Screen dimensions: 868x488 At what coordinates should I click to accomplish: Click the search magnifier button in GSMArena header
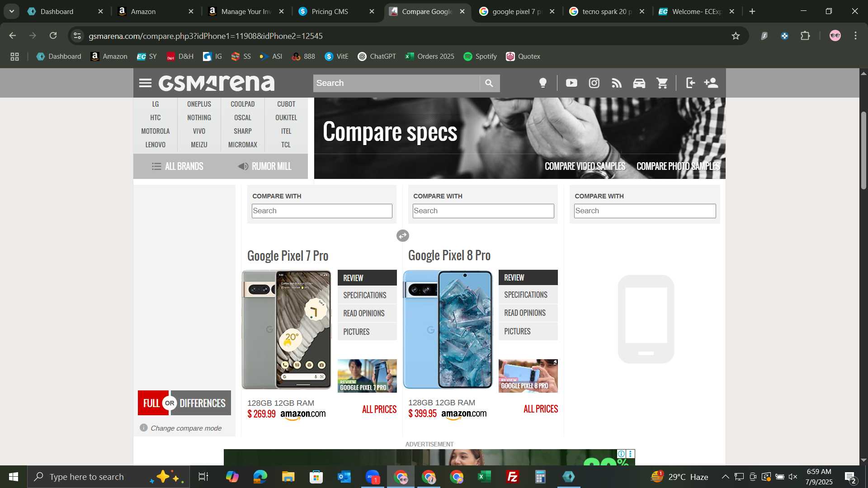coord(489,83)
